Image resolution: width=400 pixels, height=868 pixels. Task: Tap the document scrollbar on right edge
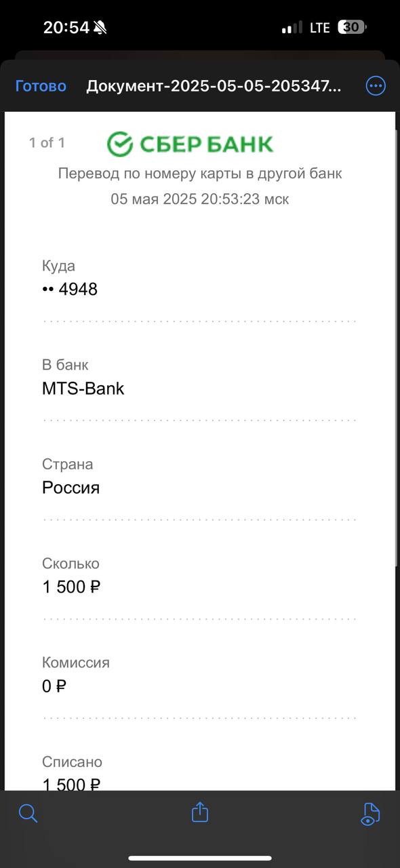coord(397,346)
